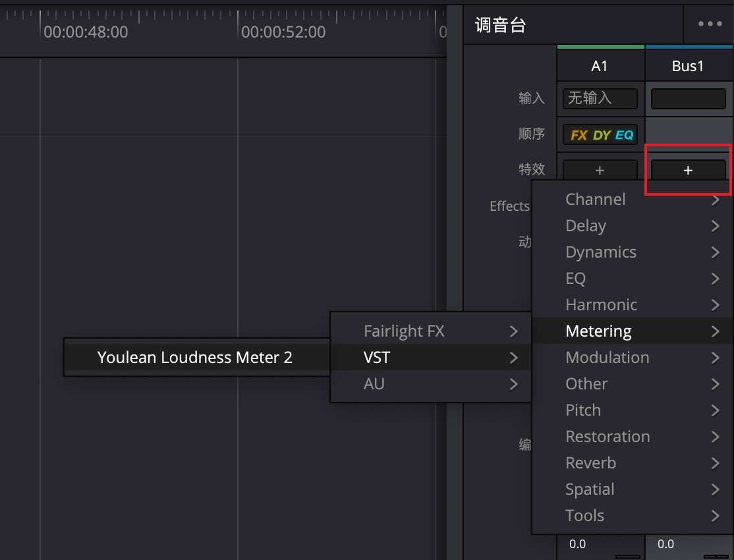The image size is (734, 560).
Task: Add effect to A1 track plus button
Action: [600, 170]
